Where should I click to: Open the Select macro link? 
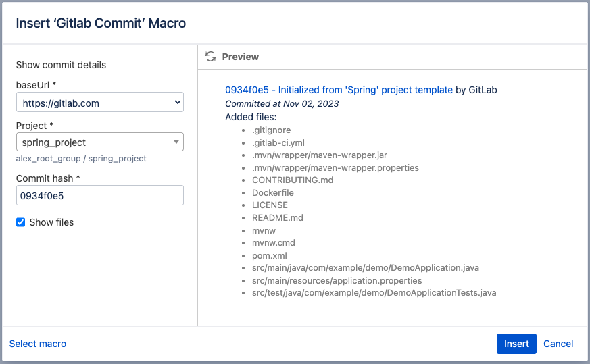[38, 344]
